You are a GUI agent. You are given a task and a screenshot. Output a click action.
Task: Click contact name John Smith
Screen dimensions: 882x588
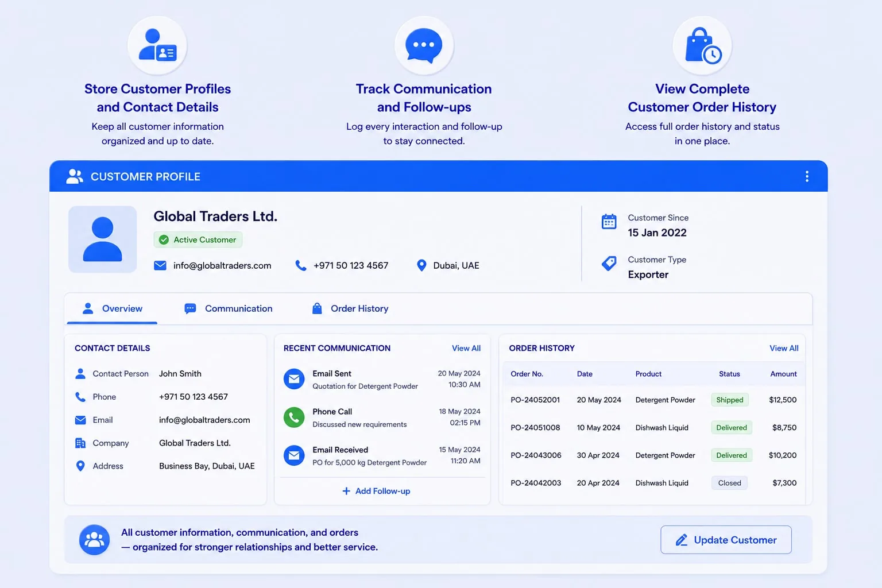tap(180, 374)
